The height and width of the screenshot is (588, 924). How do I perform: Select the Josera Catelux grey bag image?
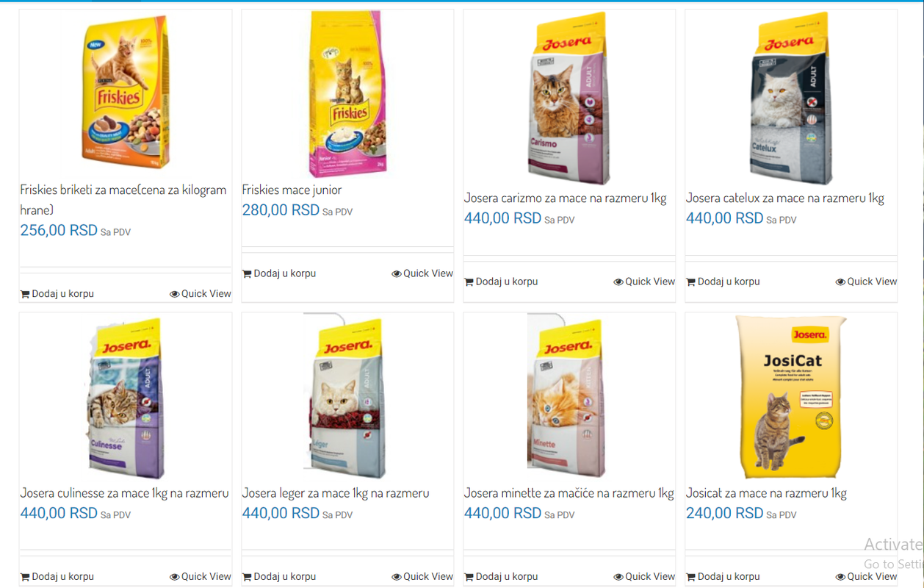[x=791, y=98]
